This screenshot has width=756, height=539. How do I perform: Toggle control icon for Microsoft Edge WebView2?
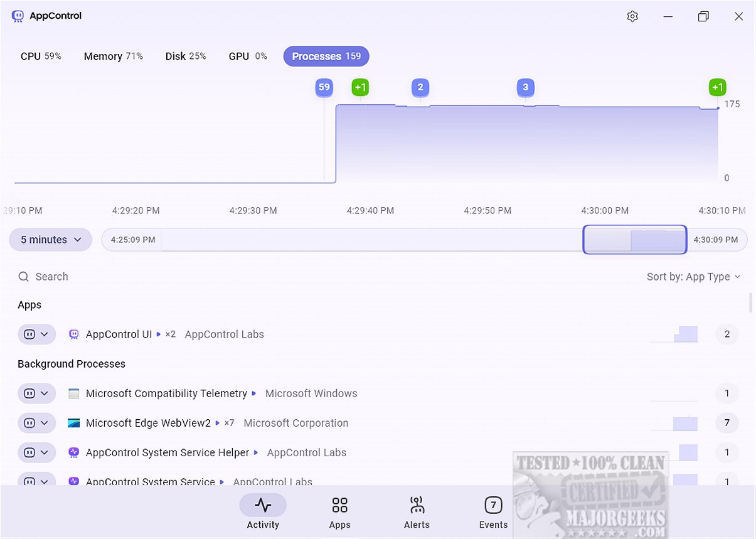click(x=29, y=423)
